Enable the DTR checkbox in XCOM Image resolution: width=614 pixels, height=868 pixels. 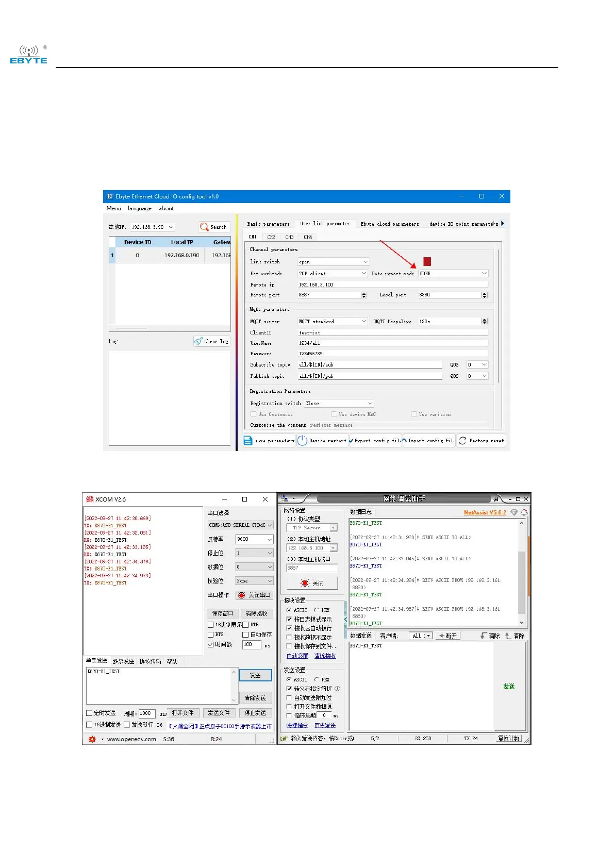click(x=245, y=625)
